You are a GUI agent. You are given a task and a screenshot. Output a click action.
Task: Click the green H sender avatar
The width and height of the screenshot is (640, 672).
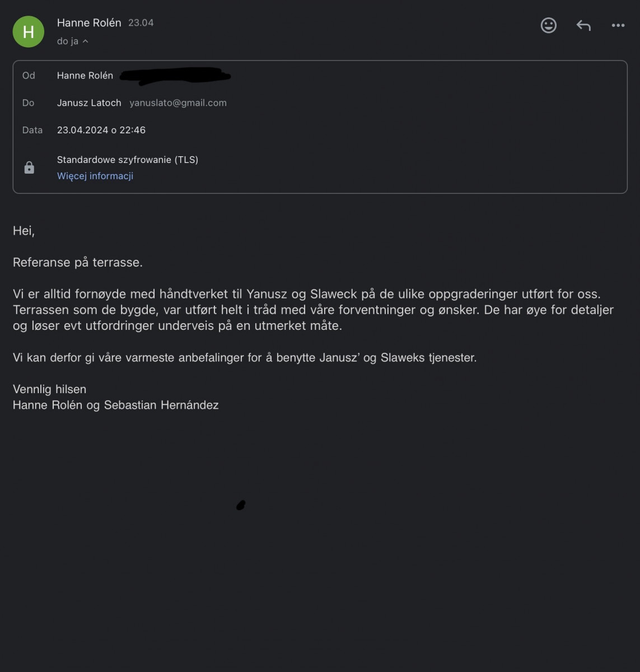coord(29,31)
